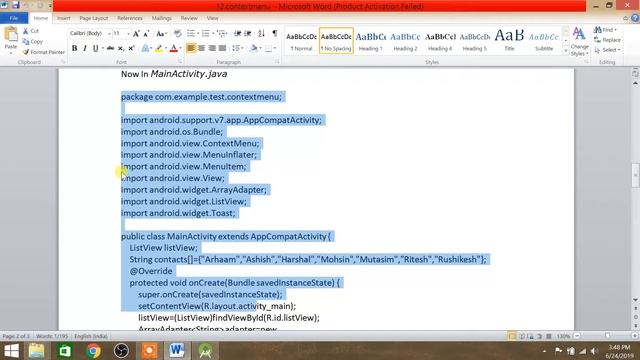Switch to the Page Layout tab
640x360 pixels.
coord(93,18)
